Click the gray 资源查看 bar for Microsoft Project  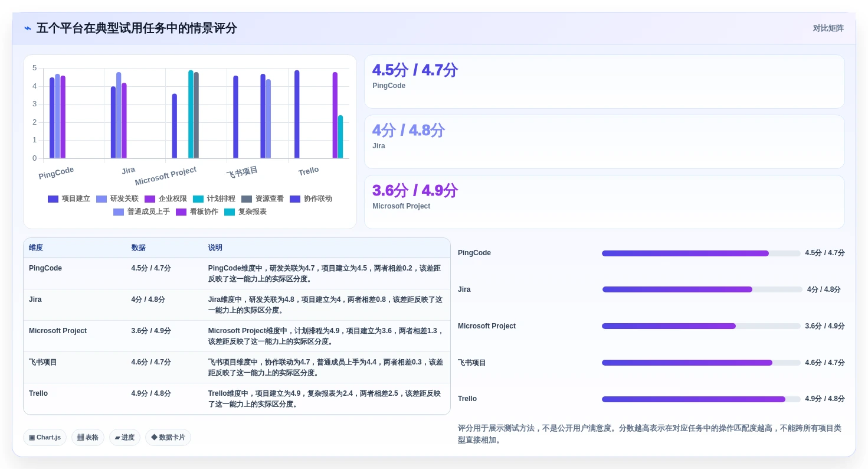tap(196, 115)
